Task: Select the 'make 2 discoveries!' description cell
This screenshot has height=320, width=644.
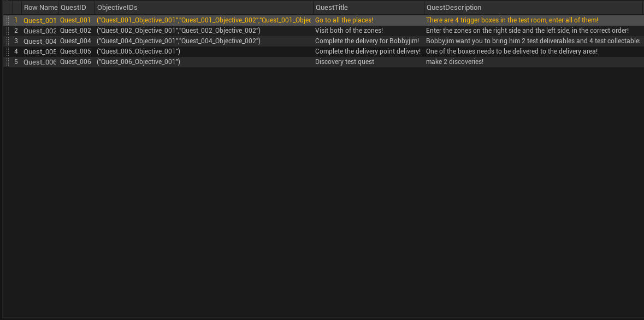Action: (x=454, y=62)
